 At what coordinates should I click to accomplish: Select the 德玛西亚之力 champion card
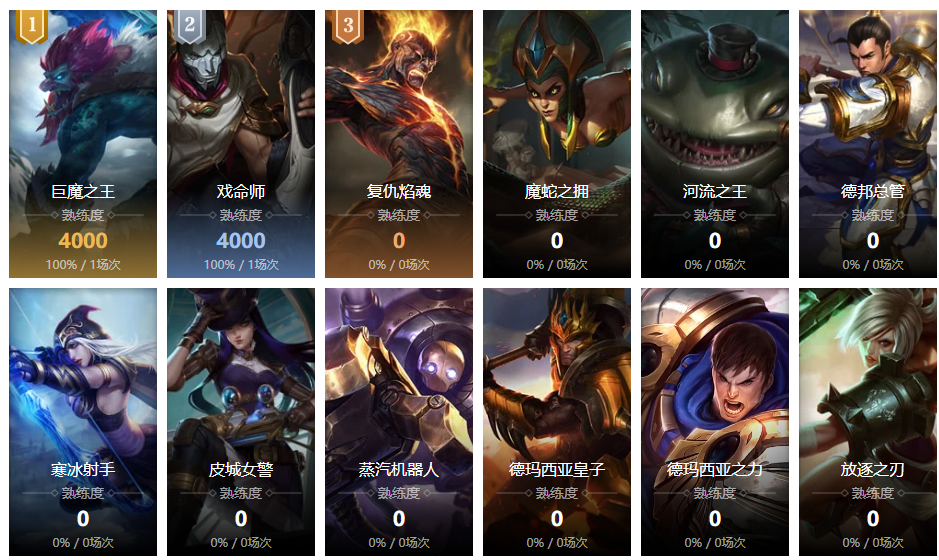(x=715, y=422)
